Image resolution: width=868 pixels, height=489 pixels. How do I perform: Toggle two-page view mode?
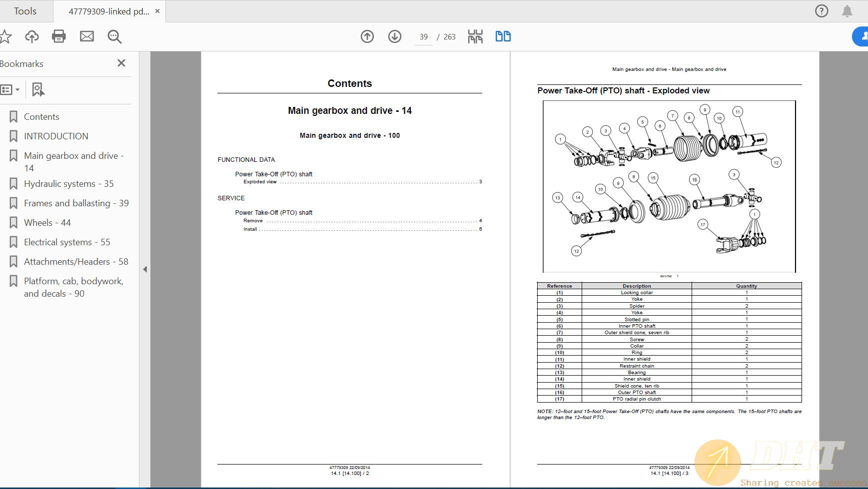503,36
